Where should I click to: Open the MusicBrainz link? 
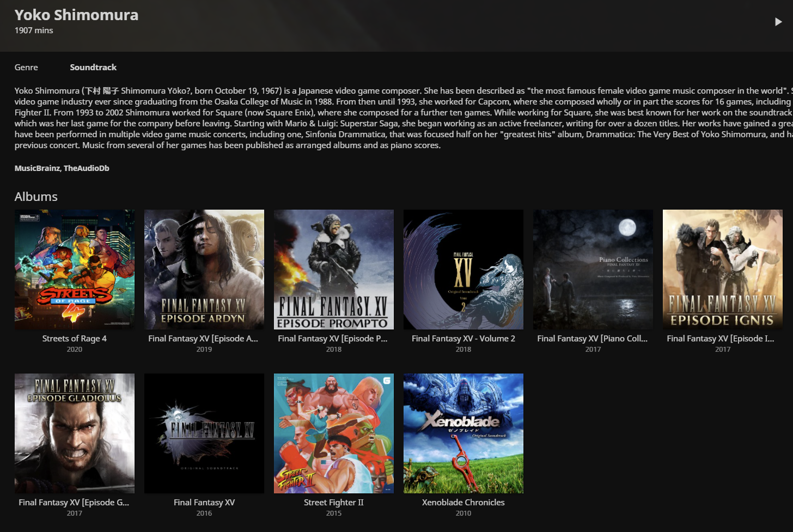37,168
